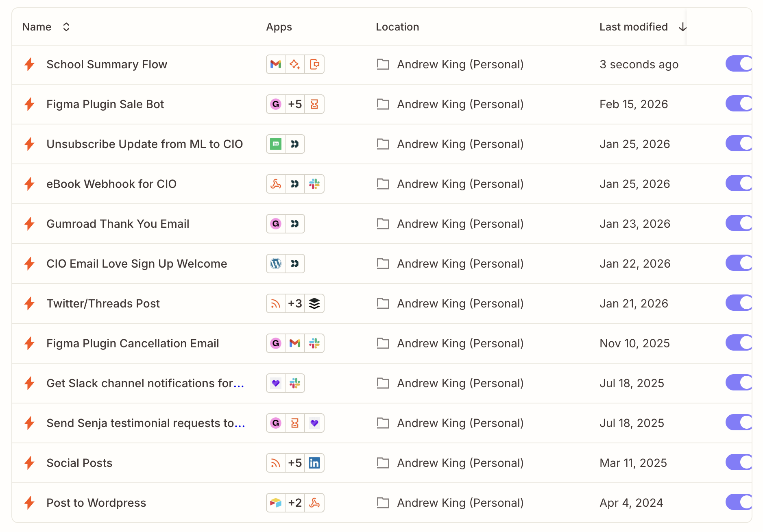Click the RSS icon on Social Posts row
Screen dimensions: 763x532
pos(275,463)
